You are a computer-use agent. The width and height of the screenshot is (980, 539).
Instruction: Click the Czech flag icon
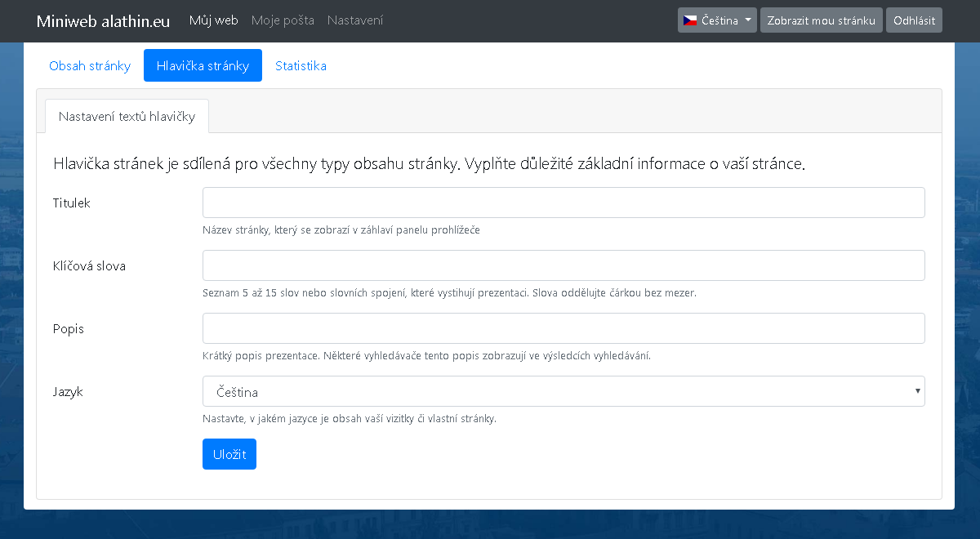690,20
